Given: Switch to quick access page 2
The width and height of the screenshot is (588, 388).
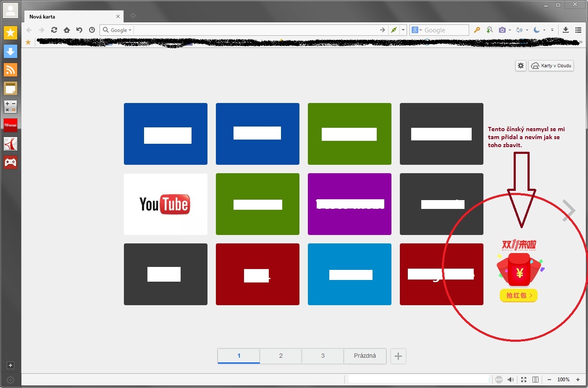Looking at the screenshot, I should point(281,356).
